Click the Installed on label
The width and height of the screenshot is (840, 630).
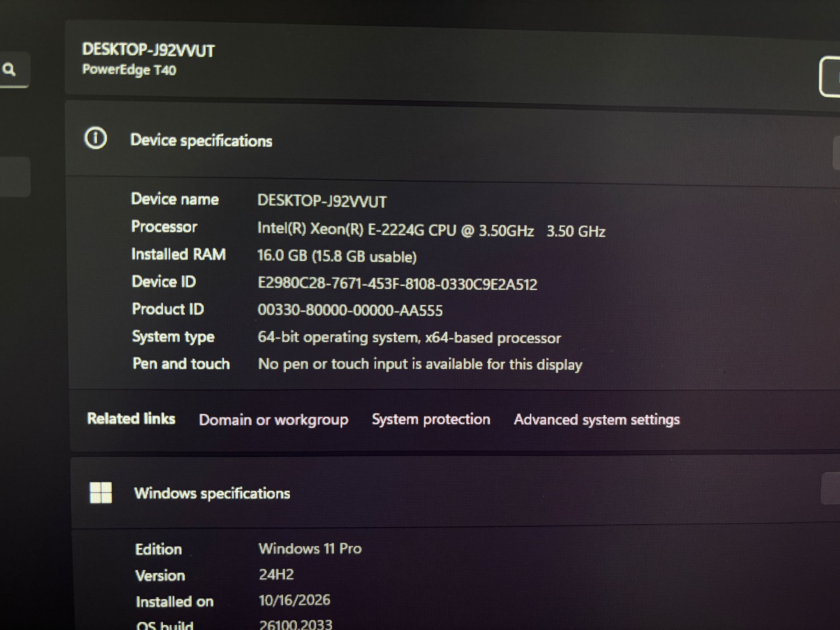[x=175, y=602]
